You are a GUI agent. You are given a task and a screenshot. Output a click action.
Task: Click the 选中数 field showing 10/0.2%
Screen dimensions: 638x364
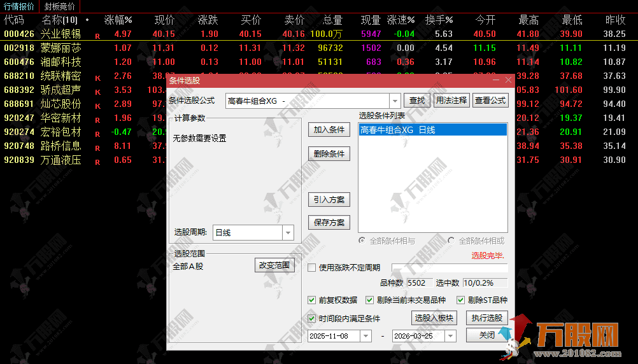pos(485,283)
